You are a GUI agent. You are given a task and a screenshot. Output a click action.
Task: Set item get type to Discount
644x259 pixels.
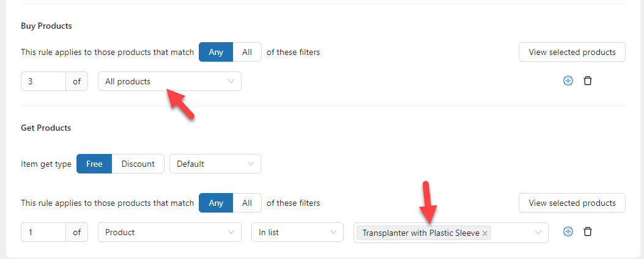pyautogui.click(x=138, y=164)
